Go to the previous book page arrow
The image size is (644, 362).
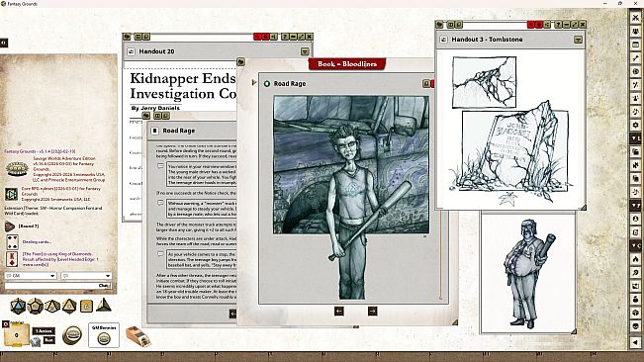[x=339, y=312]
